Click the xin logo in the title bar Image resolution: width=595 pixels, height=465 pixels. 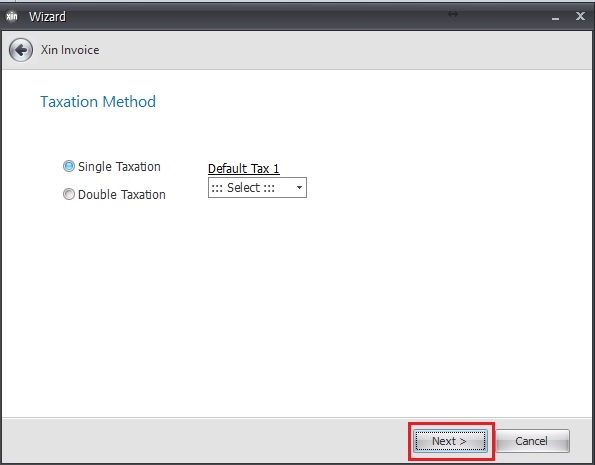click(x=12, y=16)
